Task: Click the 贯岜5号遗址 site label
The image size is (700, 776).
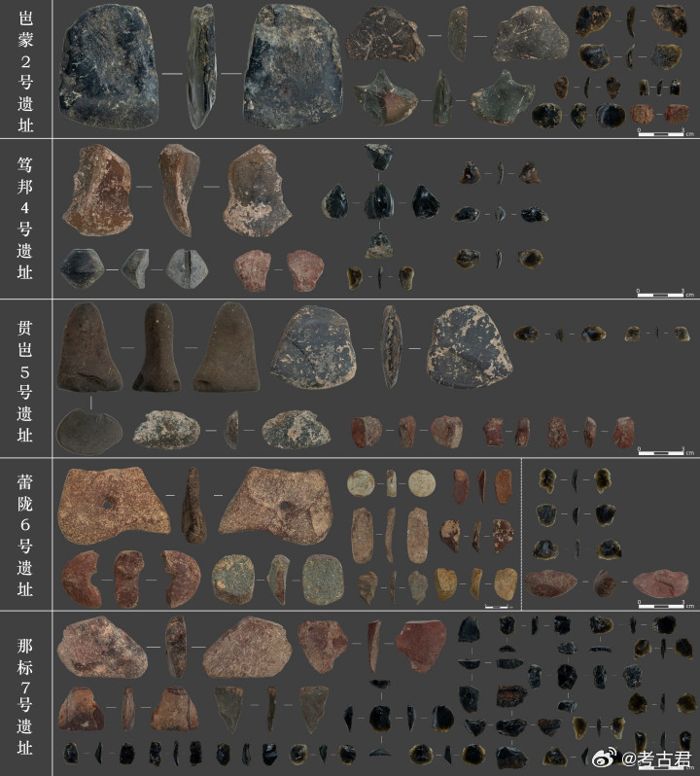Action: 25,381
